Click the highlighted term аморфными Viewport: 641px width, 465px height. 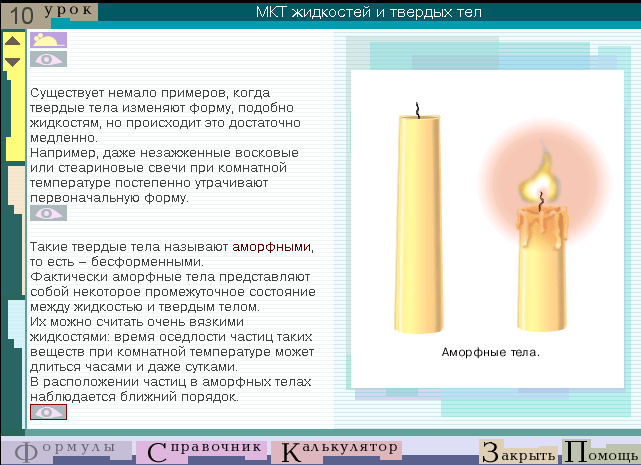[271, 247]
